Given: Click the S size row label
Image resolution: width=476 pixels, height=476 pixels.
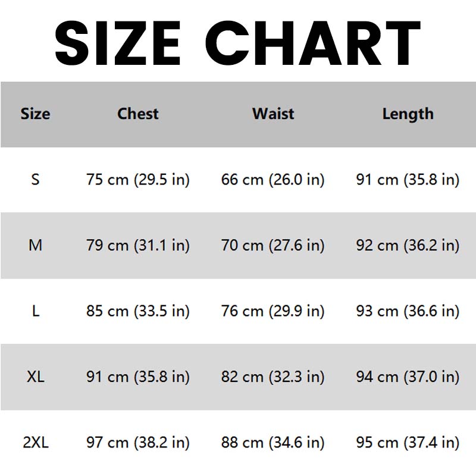Looking at the screenshot, I should pyautogui.click(x=35, y=179).
